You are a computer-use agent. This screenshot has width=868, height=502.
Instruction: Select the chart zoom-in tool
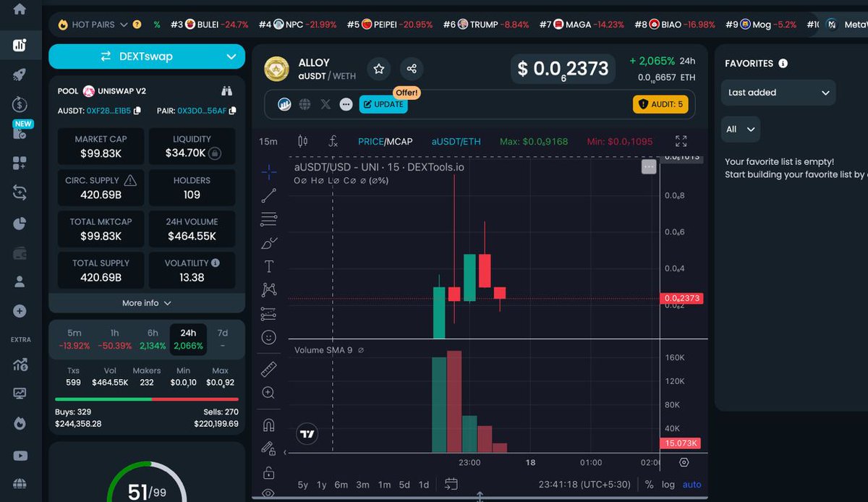coord(268,393)
